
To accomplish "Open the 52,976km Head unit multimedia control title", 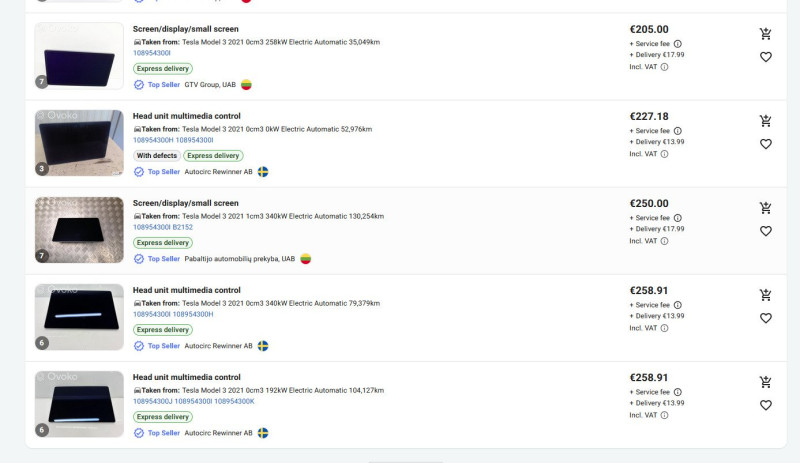I will point(186,116).
